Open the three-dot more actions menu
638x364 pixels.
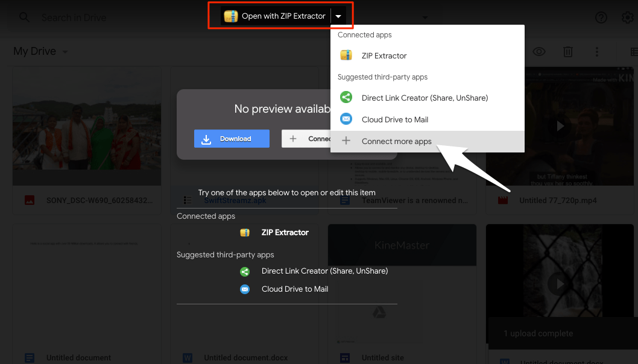click(596, 52)
